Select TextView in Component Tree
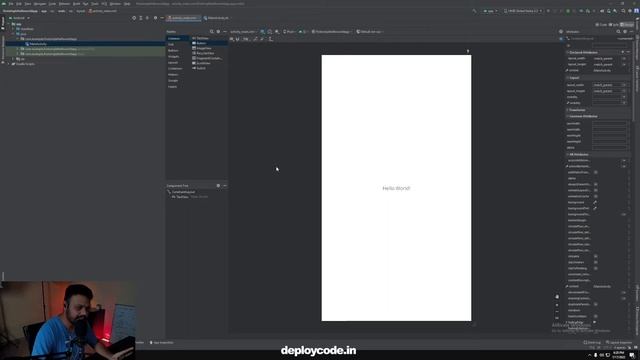The image size is (640, 360). 180,197
